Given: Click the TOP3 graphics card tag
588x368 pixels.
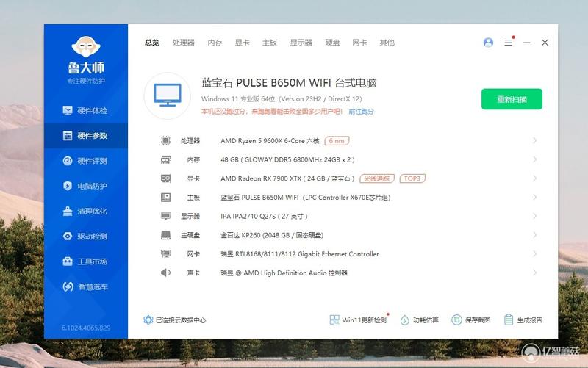Looking at the screenshot, I should pos(412,178).
